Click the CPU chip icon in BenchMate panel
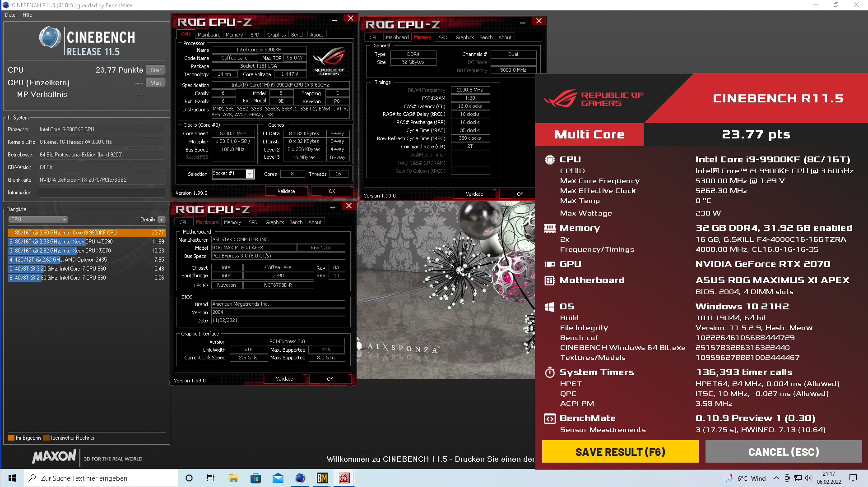The width and height of the screenshot is (868, 487). 549,159
